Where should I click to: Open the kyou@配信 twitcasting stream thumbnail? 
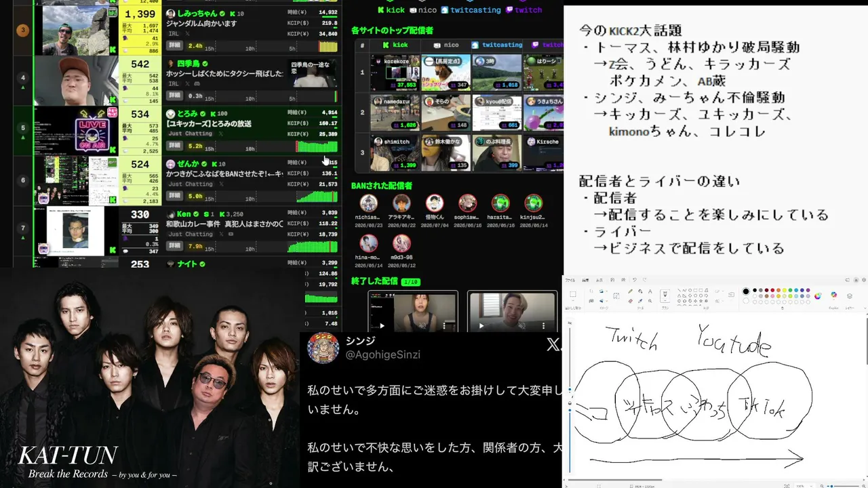496,113
